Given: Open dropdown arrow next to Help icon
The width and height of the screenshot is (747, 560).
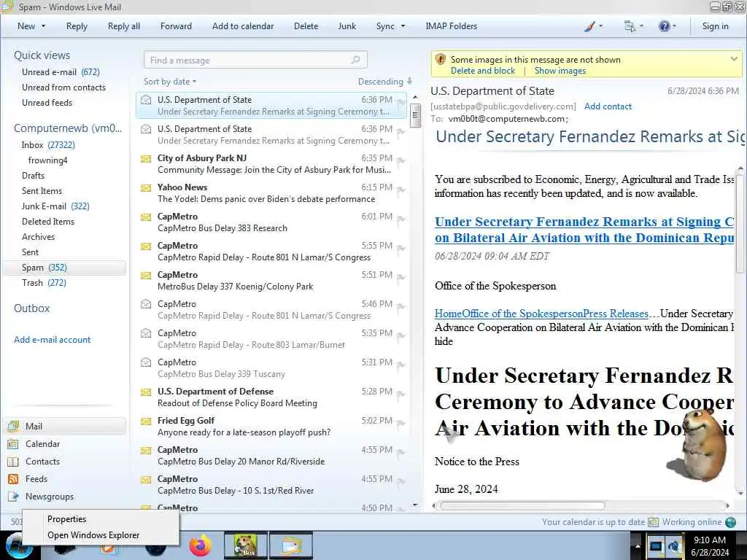Looking at the screenshot, I should pyautogui.click(x=674, y=26).
